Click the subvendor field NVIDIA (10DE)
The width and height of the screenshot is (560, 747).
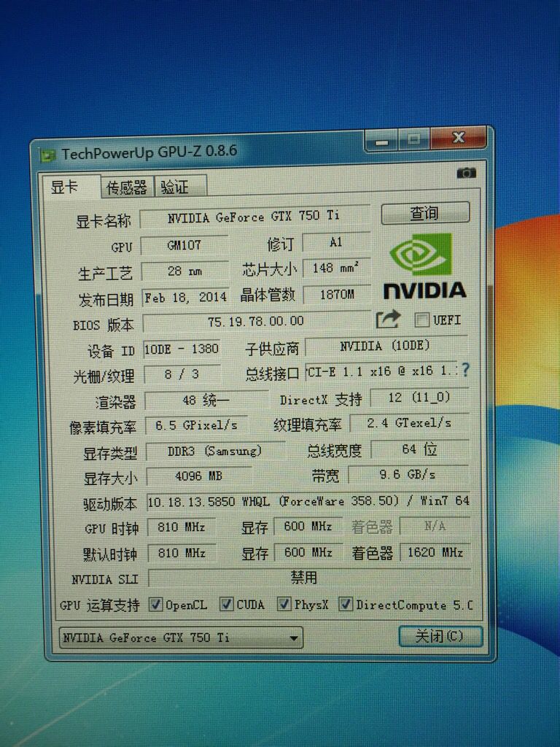386,347
